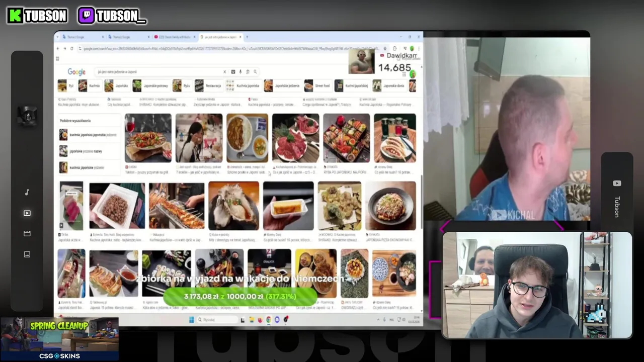Click the image sidebar icon
Viewport: 644px width, 362px height.
[x=27, y=254]
